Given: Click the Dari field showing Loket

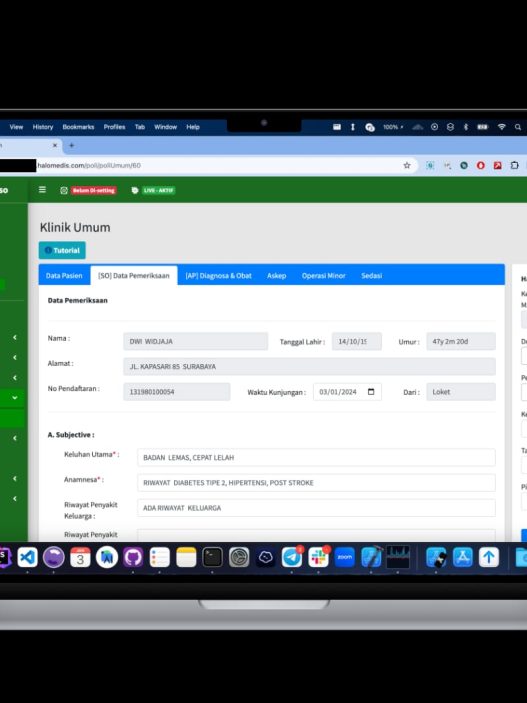Looking at the screenshot, I should point(461,392).
